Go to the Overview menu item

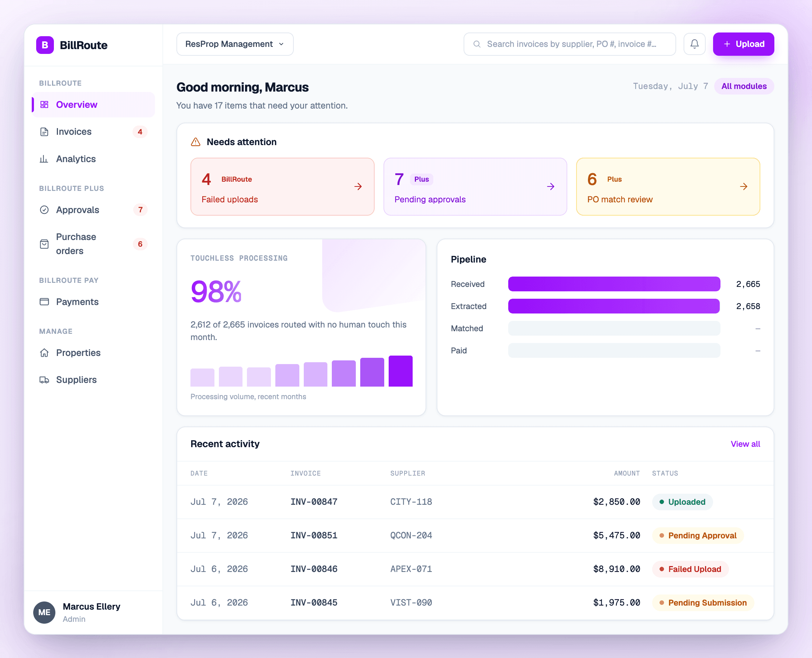click(94, 104)
